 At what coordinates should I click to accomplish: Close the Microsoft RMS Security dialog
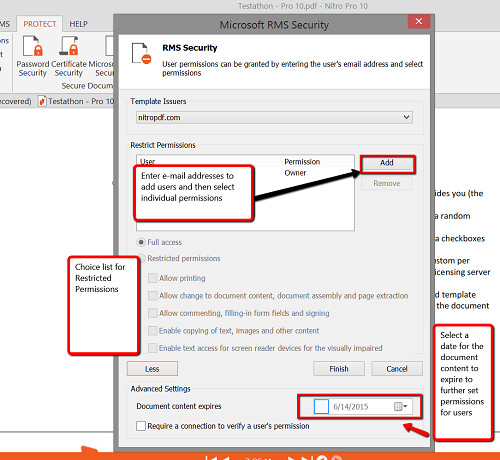point(419,21)
